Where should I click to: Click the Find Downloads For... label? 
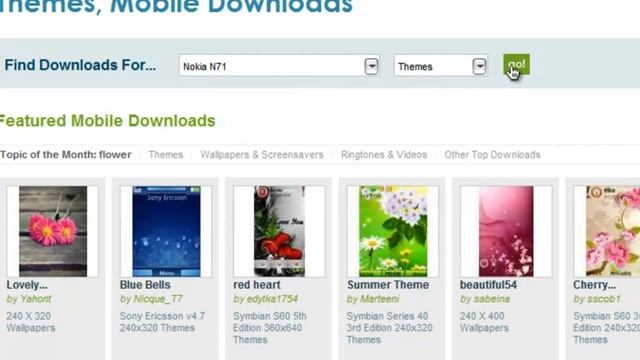click(80, 65)
